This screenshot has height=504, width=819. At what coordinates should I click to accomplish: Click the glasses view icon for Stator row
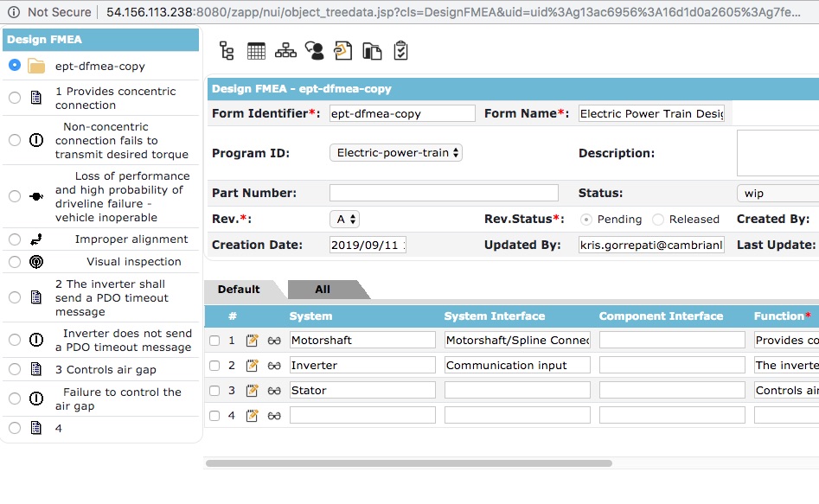(274, 392)
